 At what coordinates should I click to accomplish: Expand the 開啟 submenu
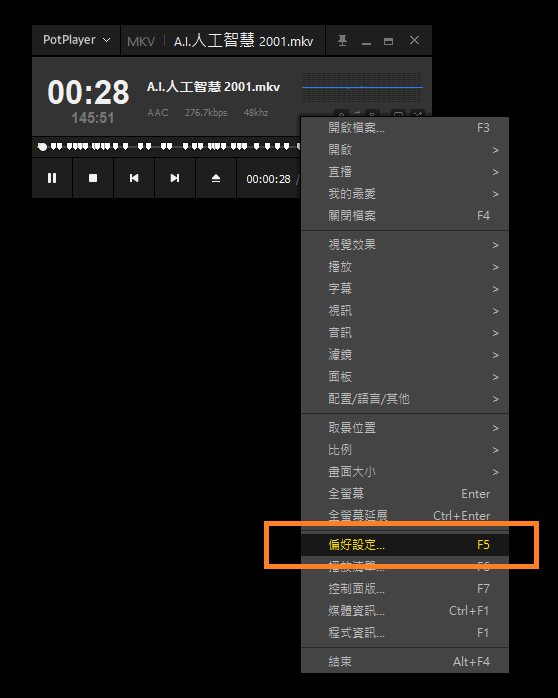click(x=405, y=150)
